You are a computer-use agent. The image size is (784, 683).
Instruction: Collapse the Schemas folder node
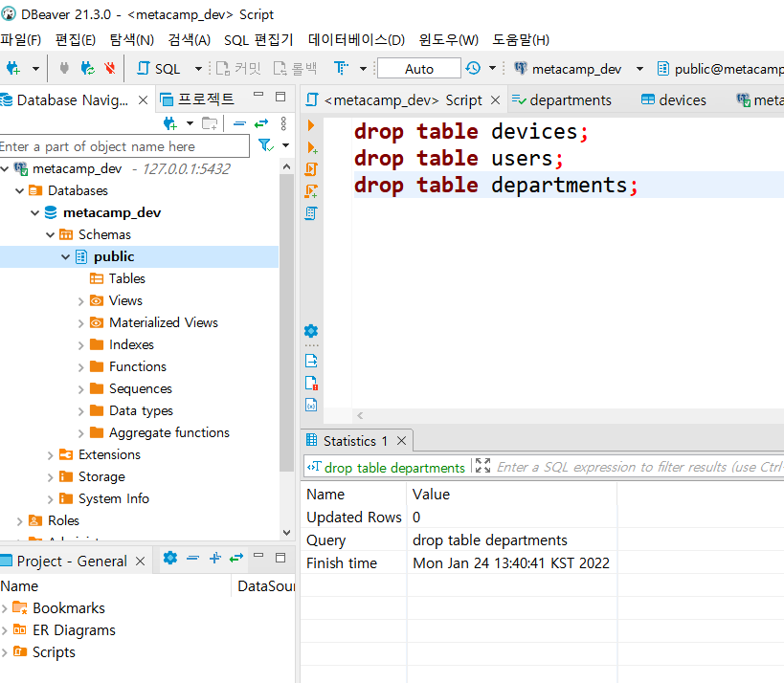pyautogui.click(x=51, y=234)
